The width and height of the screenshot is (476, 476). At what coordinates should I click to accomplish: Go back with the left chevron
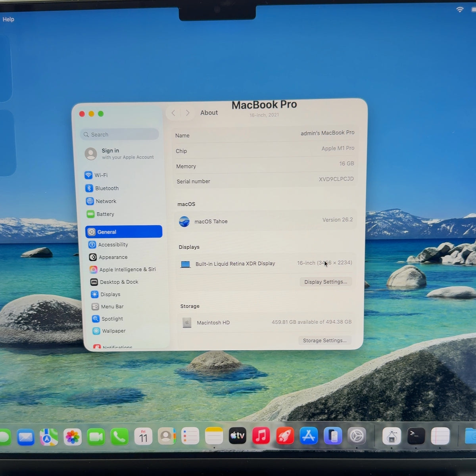tap(173, 113)
